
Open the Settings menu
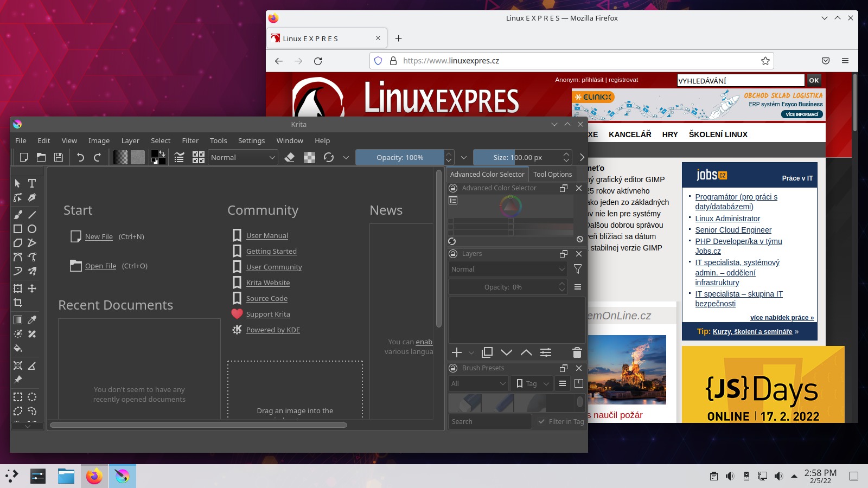[252, 140]
